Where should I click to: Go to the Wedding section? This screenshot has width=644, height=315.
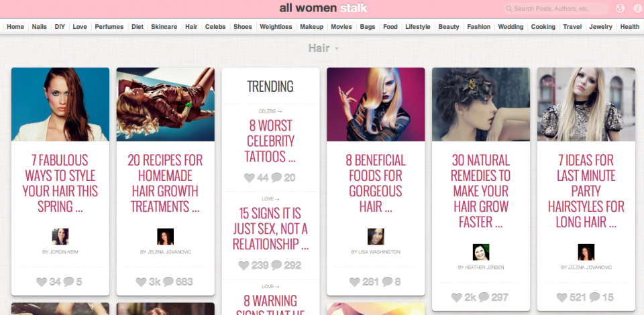click(x=511, y=27)
